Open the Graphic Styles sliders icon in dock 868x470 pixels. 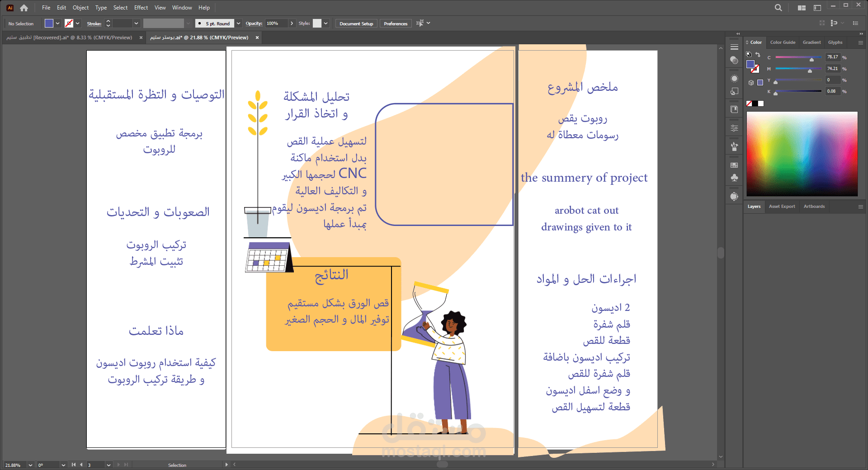tap(734, 128)
